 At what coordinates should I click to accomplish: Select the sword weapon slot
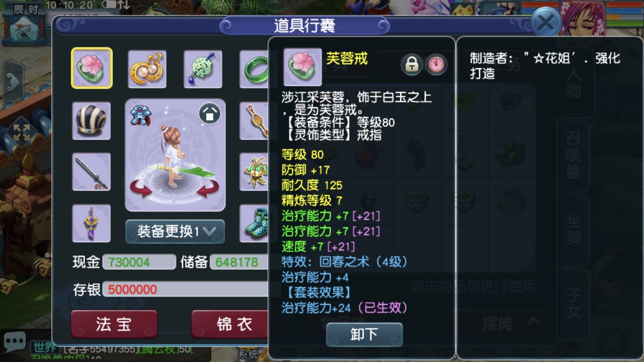click(91, 172)
